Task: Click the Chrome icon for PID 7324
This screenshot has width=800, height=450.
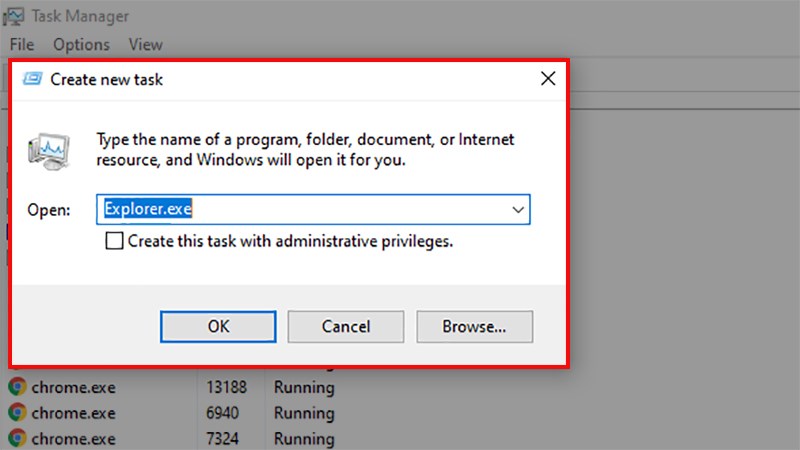Action: click(17, 438)
